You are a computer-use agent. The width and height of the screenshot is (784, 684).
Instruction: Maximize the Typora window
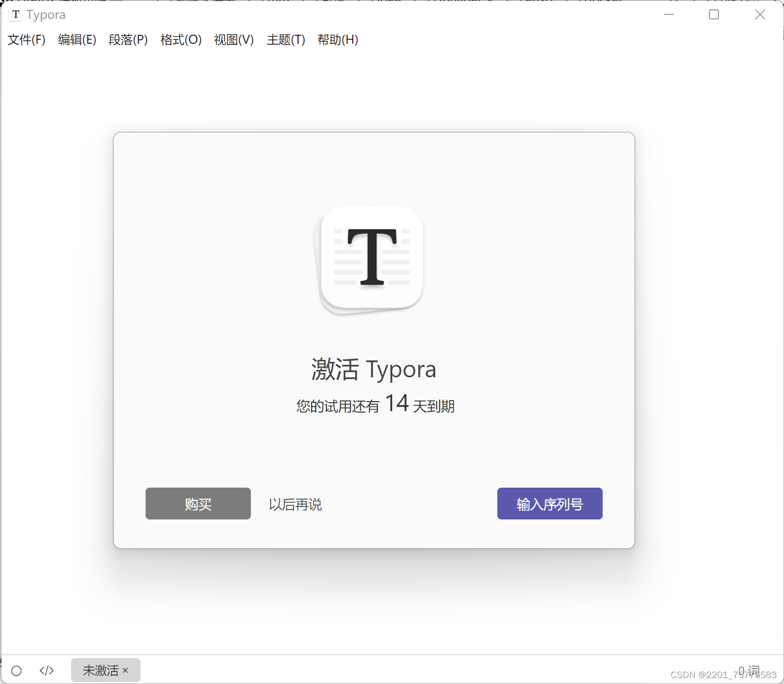point(714,14)
